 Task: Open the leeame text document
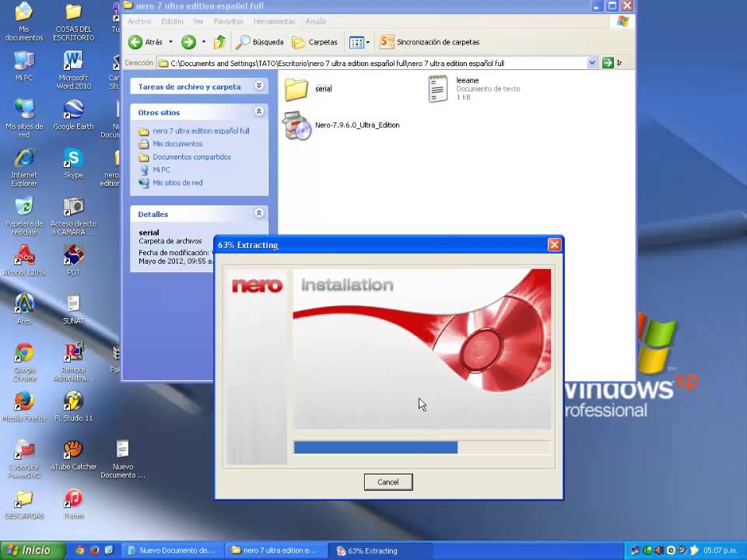coord(438,89)
